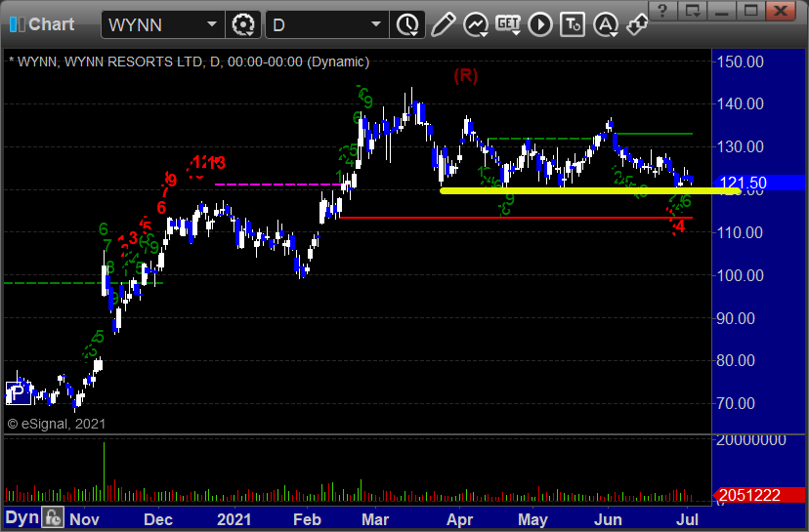Minimize the Chart window
This screenshot has height=532, width=809.
click(x=722, y=11)
